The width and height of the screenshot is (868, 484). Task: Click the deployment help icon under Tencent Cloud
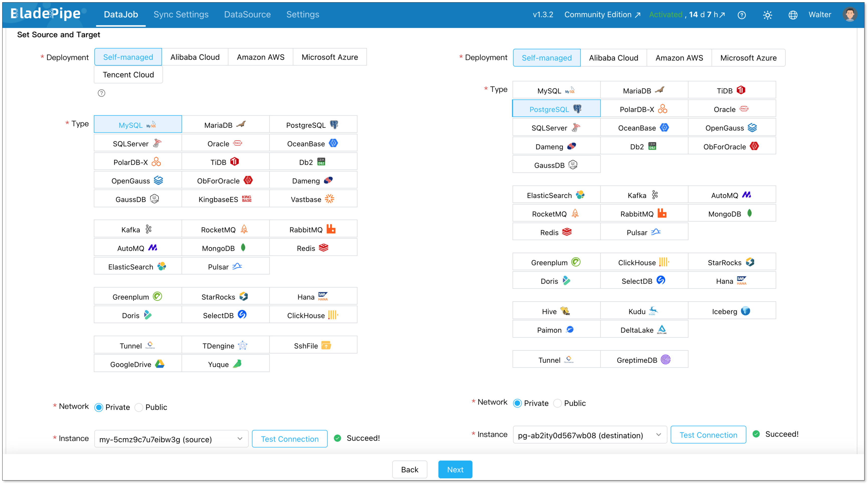tap(101, 93)
